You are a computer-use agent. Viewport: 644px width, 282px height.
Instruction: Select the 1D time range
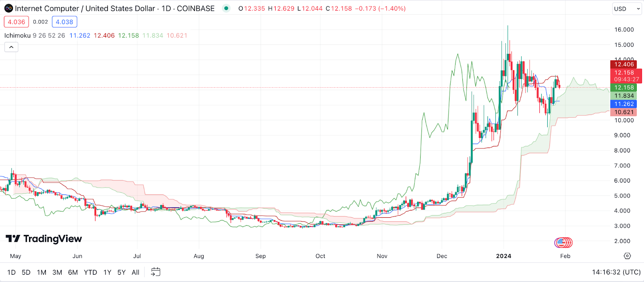[11, 272]
